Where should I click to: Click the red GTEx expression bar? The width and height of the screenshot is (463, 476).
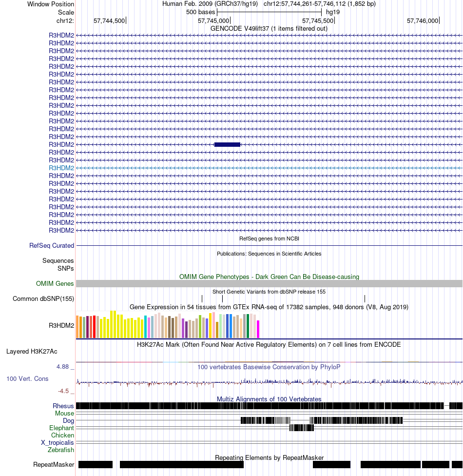[95, 327]
